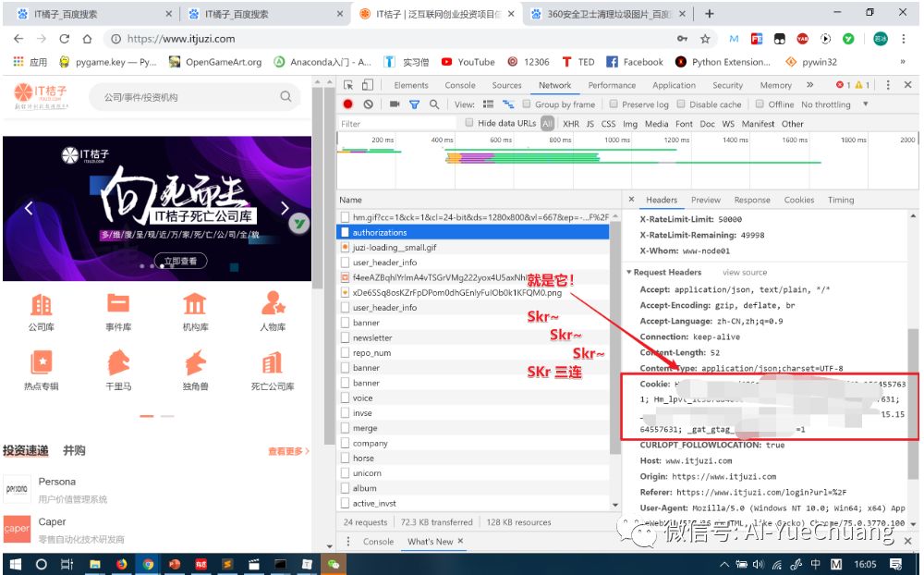The height and width of the screenshot is (575, 924).
Task: Expand the hidden DevTools tabs chevron
Action: click(x=810, y=85)
